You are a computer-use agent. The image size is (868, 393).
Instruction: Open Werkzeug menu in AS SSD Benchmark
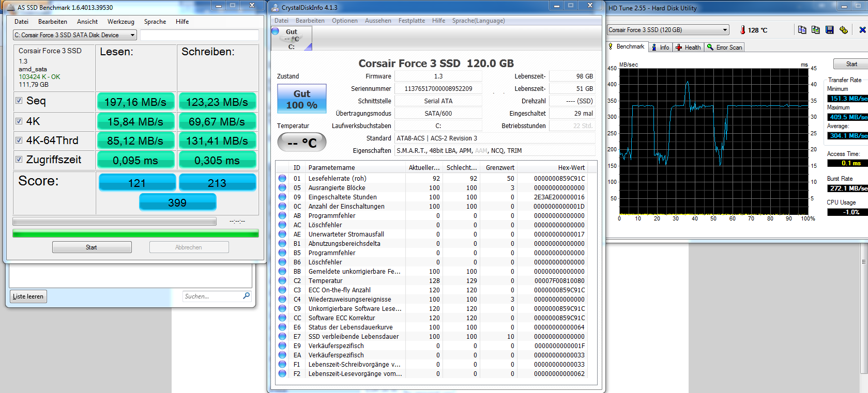121,22
